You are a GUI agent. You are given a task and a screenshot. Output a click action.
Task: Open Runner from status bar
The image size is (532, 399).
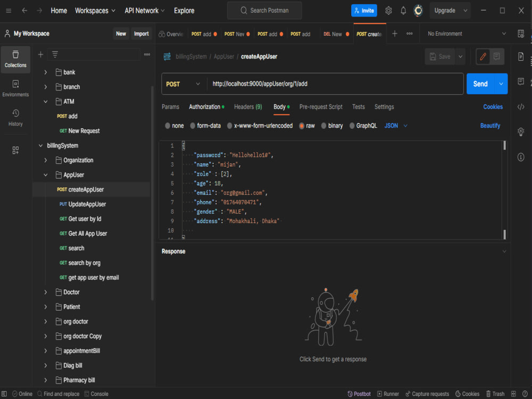(x=388, y=394)
